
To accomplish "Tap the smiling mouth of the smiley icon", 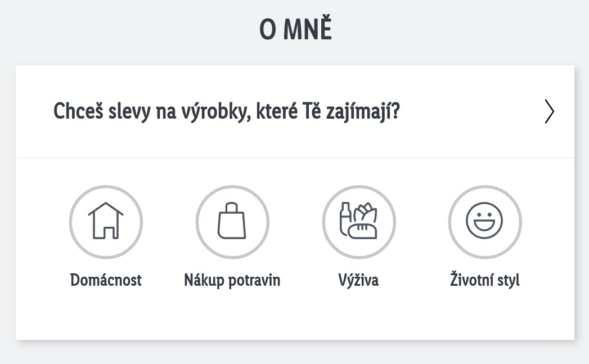I will click(x=484, y=224).
